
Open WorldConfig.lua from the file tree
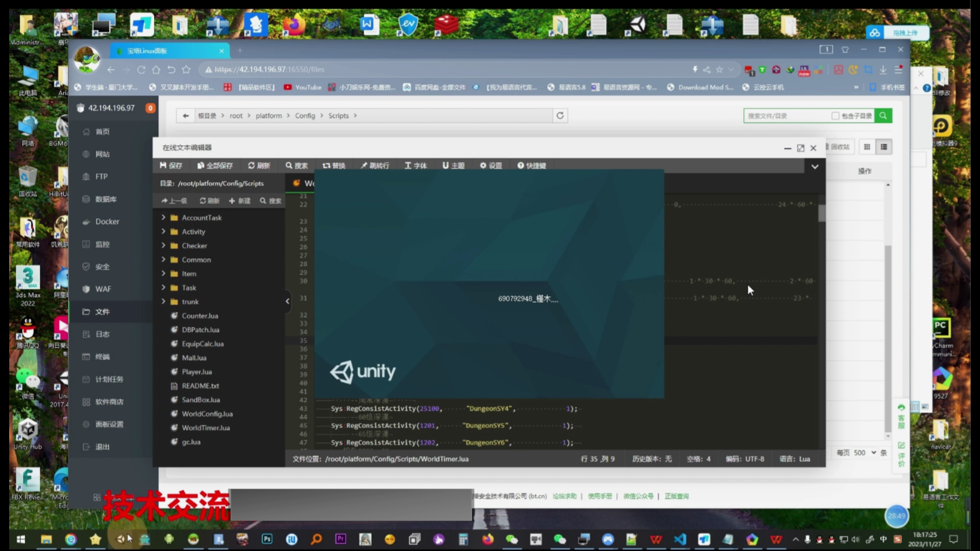(207, 414)
